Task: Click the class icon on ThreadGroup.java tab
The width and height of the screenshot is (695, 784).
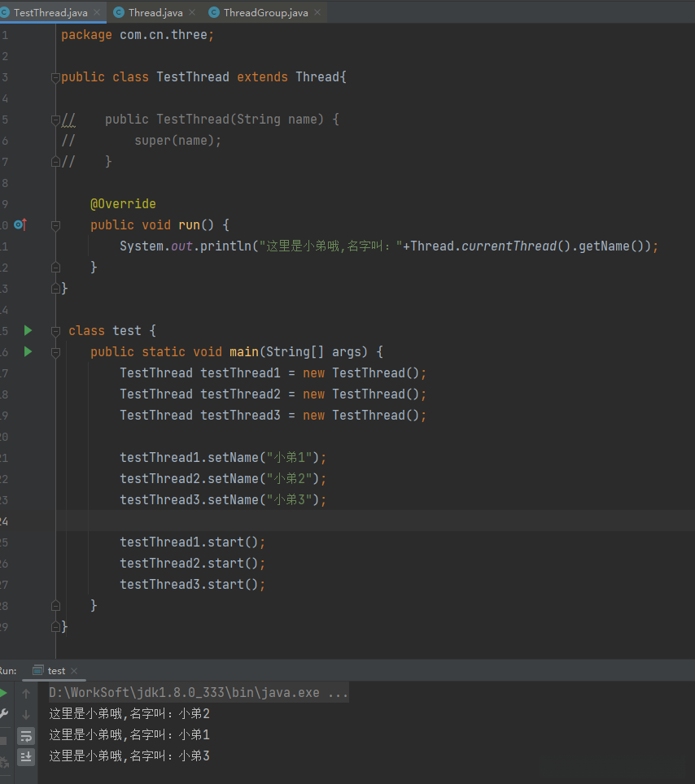Action: (214, 12)
